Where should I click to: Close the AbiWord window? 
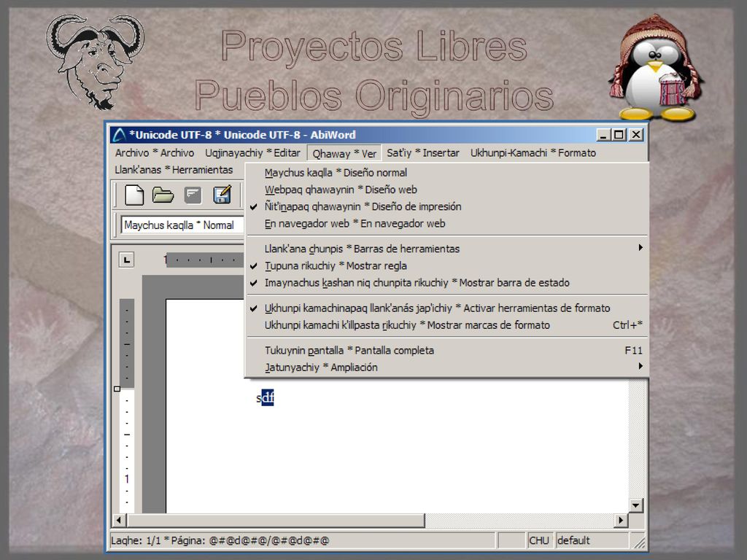click(636, 135)
